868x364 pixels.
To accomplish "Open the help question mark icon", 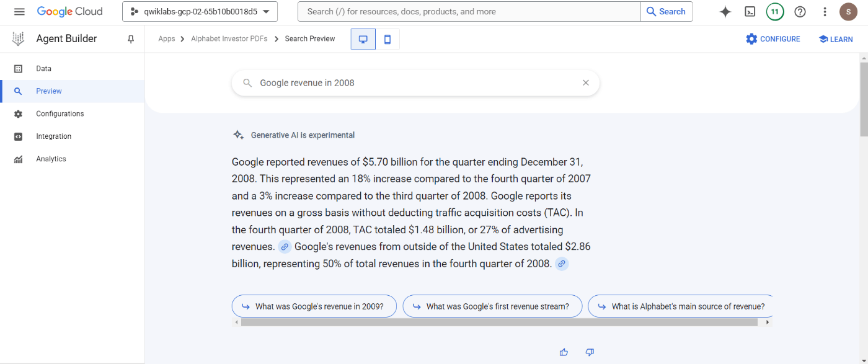I will (800, 12).
